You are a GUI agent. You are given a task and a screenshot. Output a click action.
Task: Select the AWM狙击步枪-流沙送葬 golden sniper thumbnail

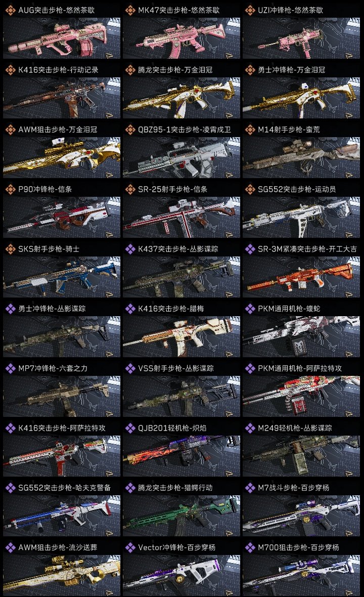[62, 576]
